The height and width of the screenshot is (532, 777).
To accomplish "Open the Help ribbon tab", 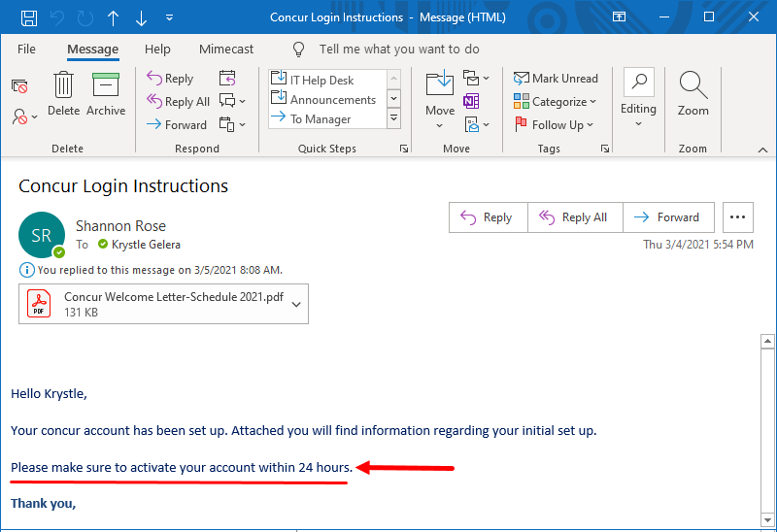I will coord(157,50).
